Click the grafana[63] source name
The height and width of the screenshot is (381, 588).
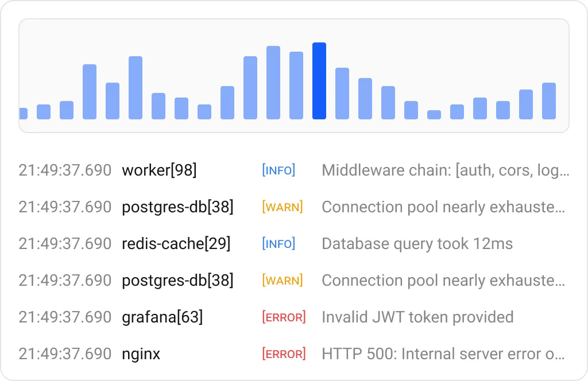coord(163,317)
